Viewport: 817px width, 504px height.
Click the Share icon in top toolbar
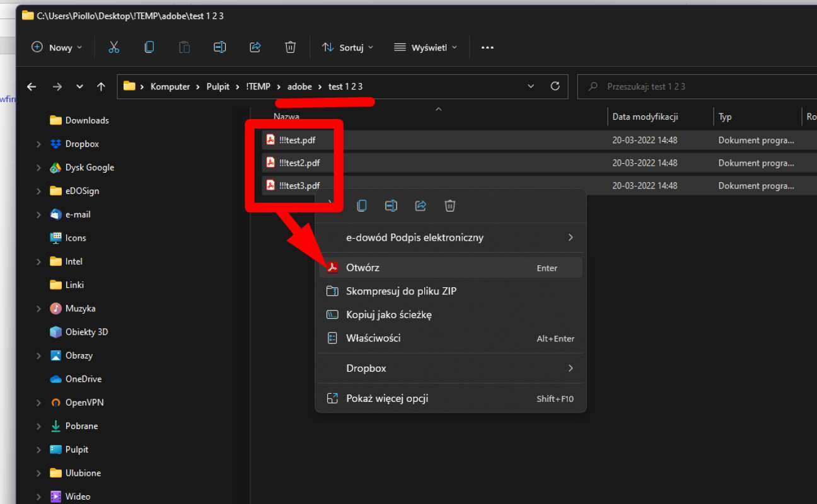(255, 47)
